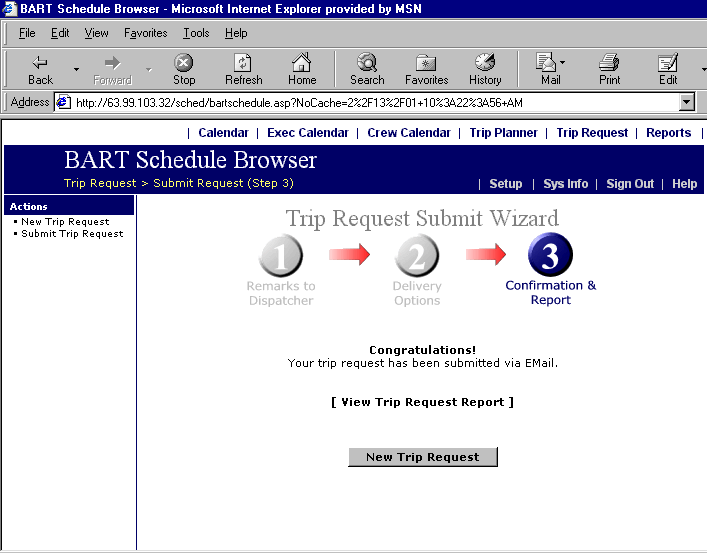
Task: Open the Help menu in menu bar
Action: [x=236, y=33]
